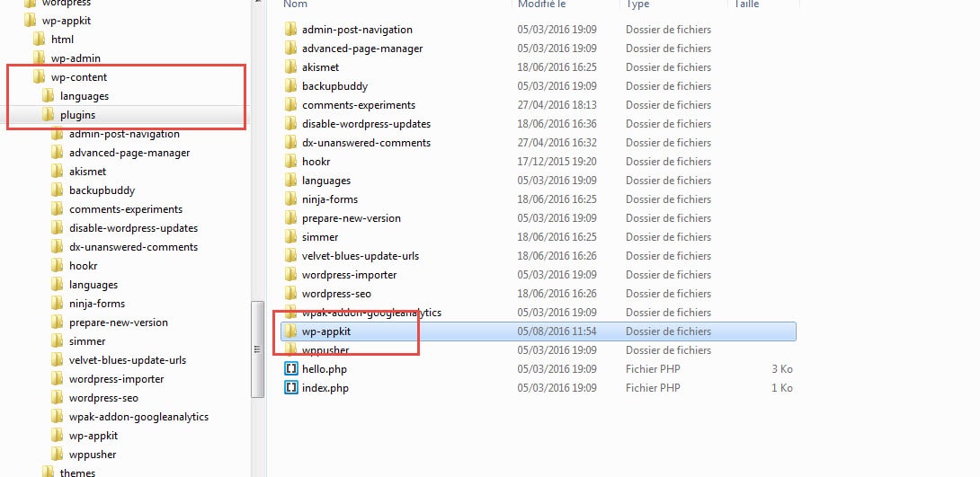980x477 pixels.
Task: Click the ninja-forms folder icon in file list
Action: [290, 199]
